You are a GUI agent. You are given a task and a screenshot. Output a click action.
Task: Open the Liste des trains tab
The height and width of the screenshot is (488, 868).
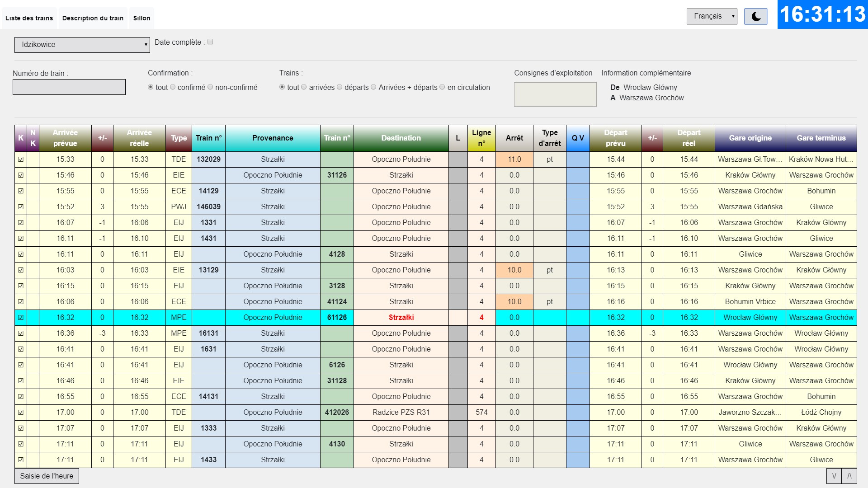point(29,18)
